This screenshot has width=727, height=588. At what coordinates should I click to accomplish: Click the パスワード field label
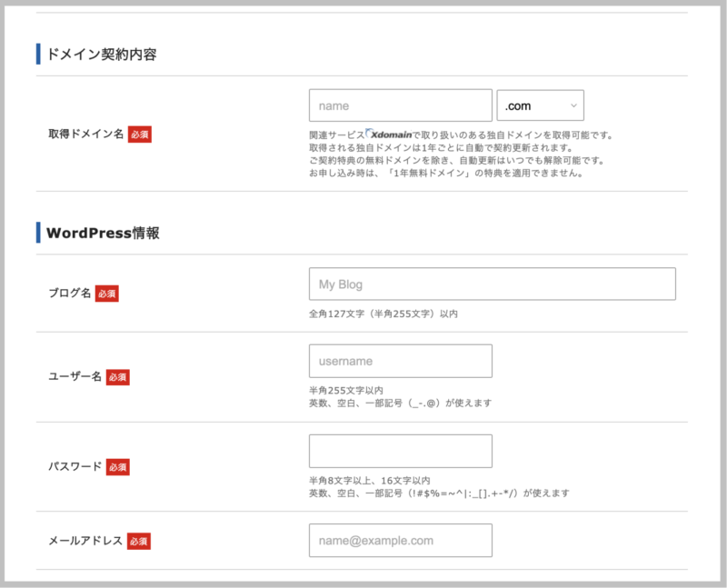(75, 466)
